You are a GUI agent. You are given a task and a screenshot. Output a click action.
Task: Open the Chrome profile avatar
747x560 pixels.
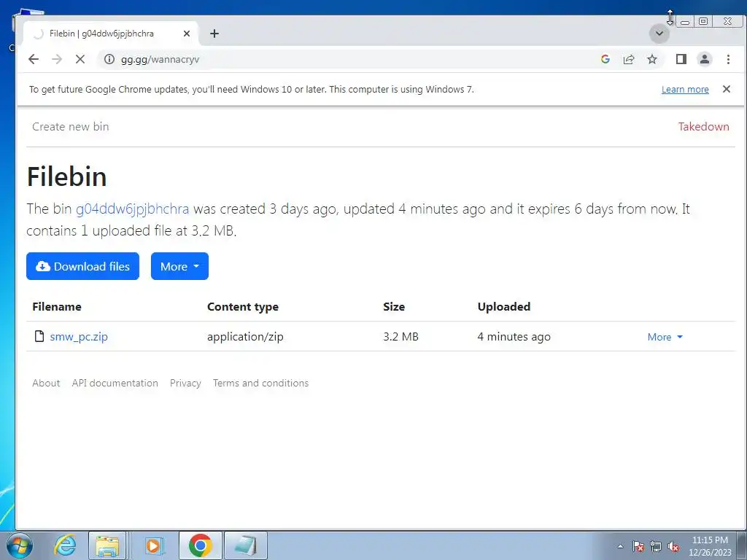(x=705, y=59)
